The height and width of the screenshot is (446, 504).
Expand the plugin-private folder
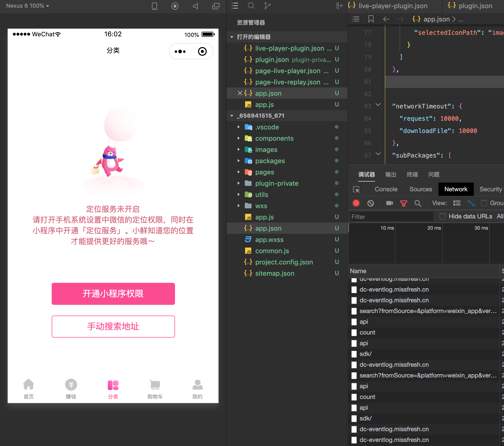pos(238,183)
